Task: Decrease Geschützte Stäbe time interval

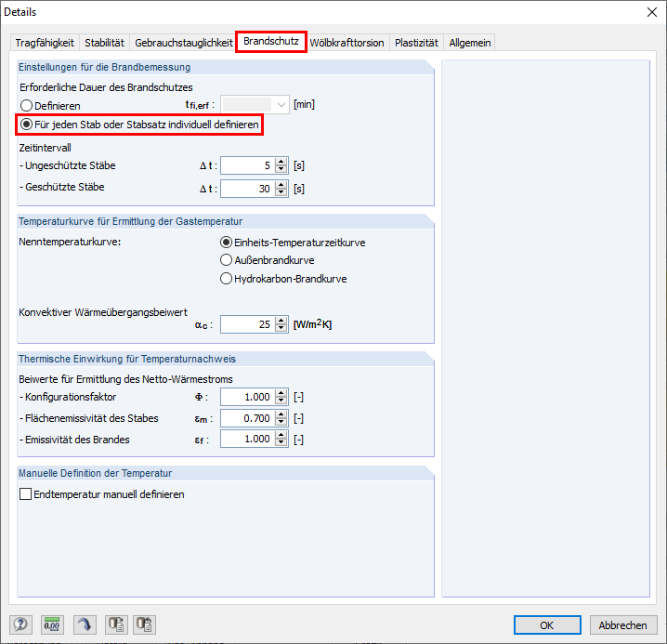Action: 281,192
